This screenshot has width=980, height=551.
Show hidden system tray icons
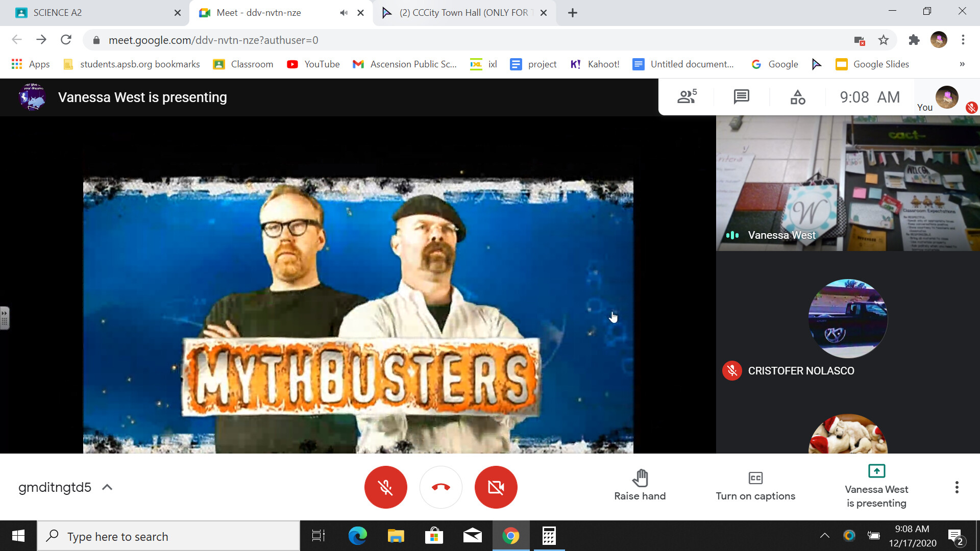click(824, 536)
